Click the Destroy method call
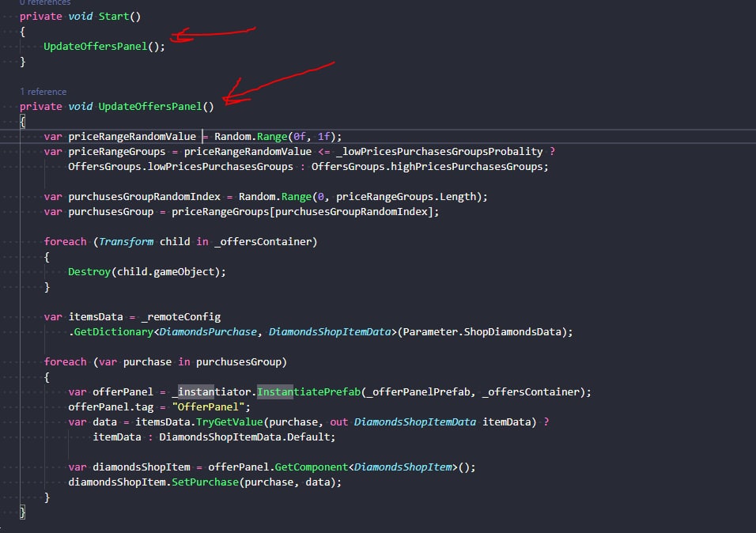The image size is (756, 533). pyautogui.click(x=89, y=272)
